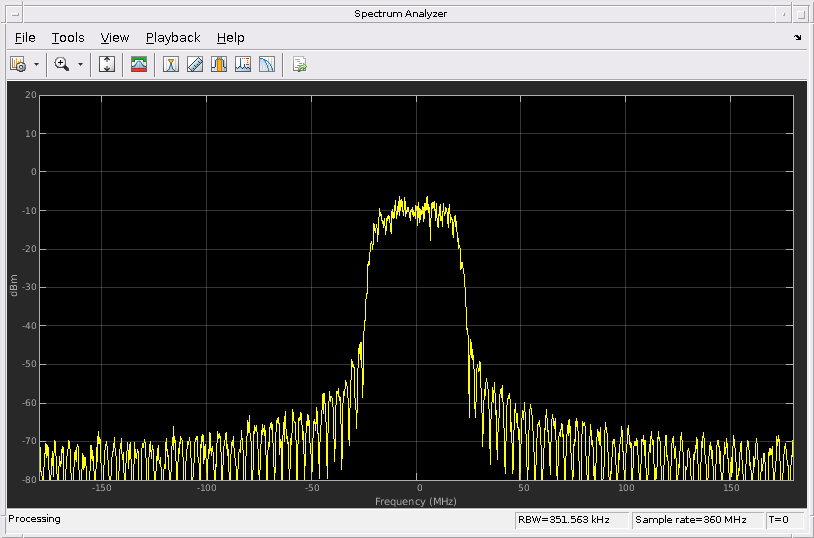Expand the spectrum settings dropdown arrow
814x538 pixels.
[37, 64]
